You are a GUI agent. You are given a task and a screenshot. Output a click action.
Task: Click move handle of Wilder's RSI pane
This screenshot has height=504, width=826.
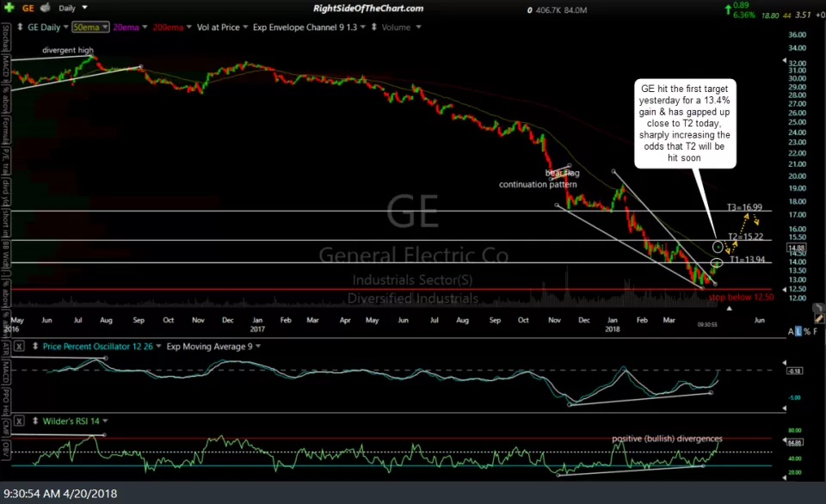[35, 421]
